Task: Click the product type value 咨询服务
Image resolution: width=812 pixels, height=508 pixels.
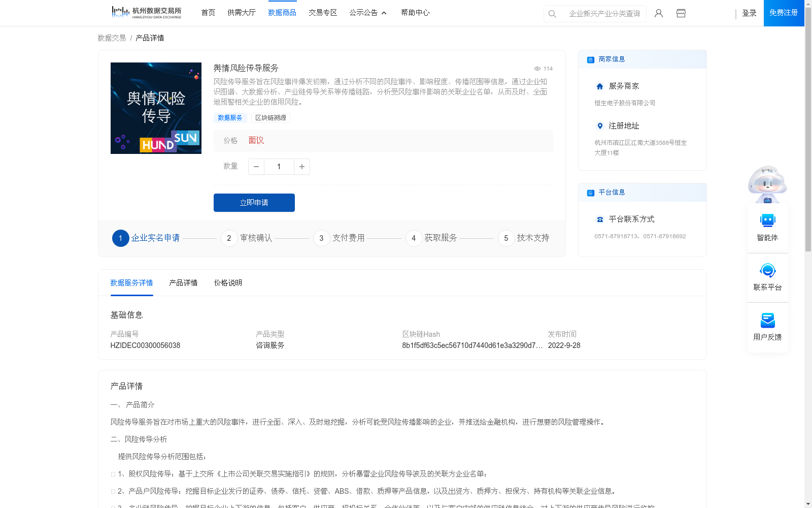Action: coord(270,345)
